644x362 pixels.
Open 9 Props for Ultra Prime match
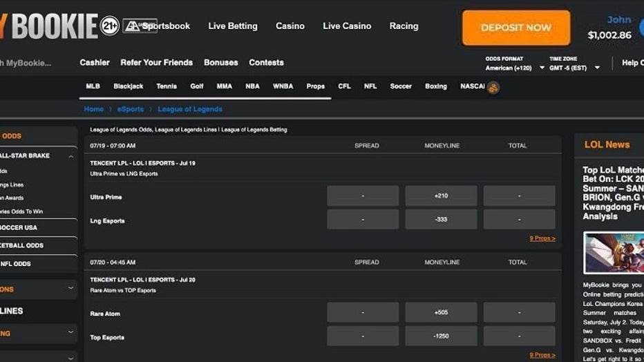(542, 238)
